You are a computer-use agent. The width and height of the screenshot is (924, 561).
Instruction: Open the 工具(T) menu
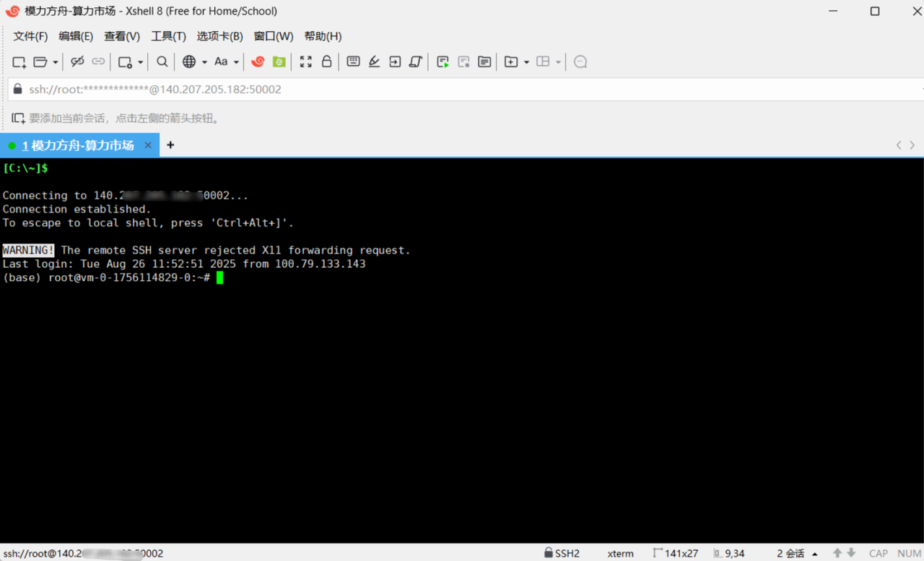click(x=168, y=36)
